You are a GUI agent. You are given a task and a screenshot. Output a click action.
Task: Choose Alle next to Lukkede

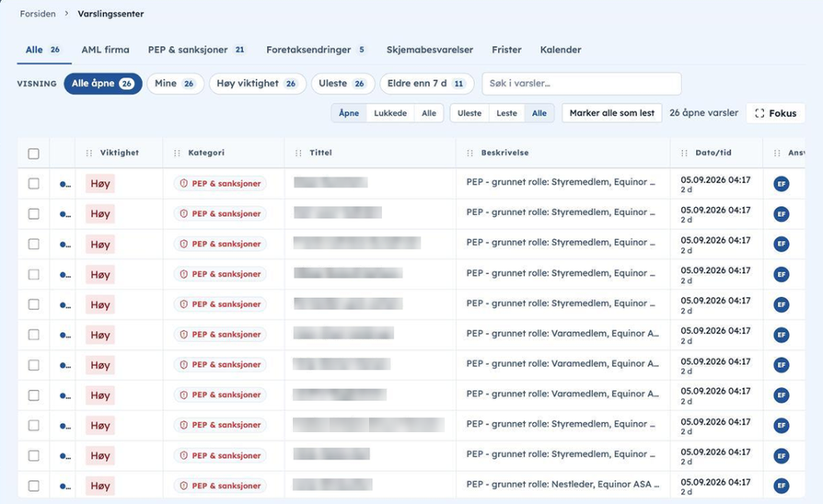tap(429, 113)
